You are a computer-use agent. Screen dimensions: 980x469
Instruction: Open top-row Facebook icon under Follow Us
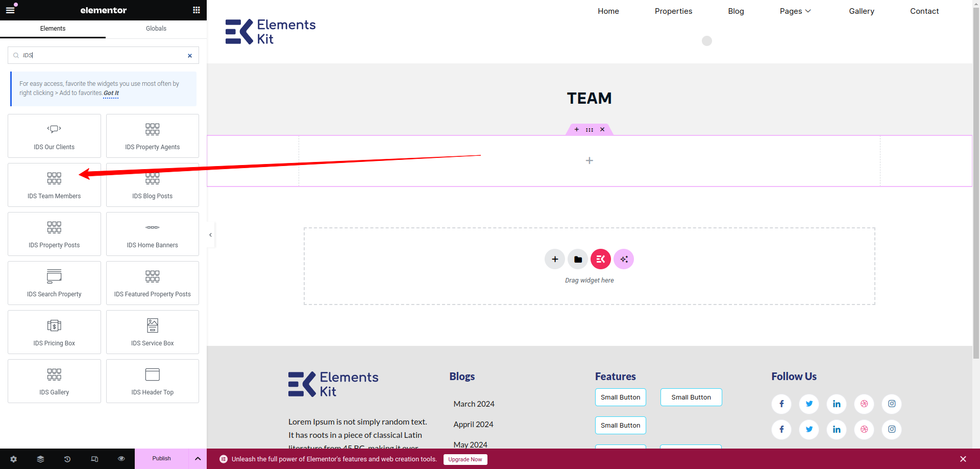(x=781, y=404)
